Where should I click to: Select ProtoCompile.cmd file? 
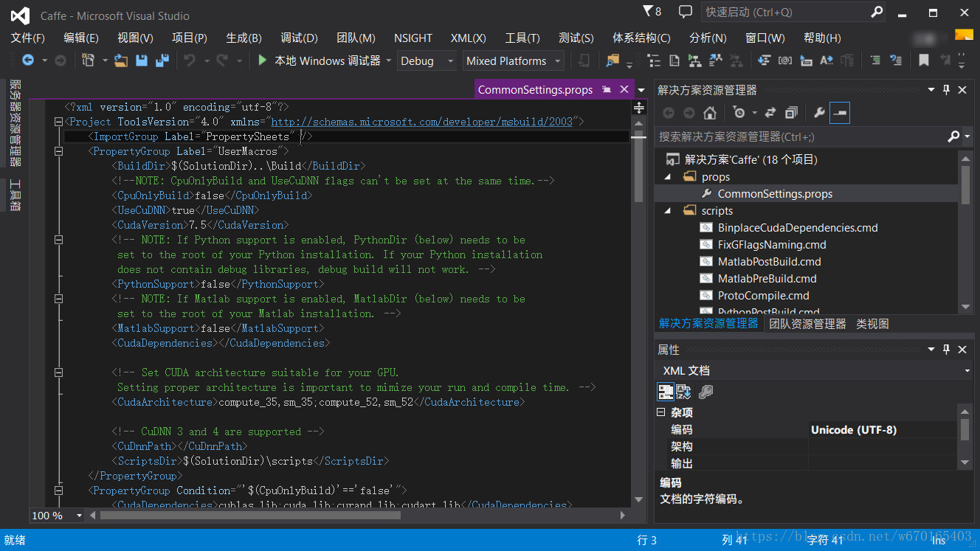point(764,296)
